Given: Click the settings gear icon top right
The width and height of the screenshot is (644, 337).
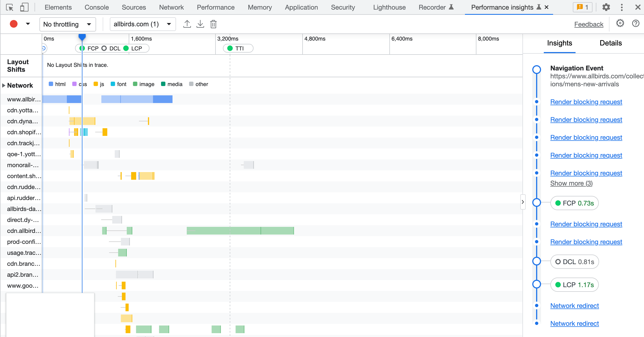Looking at the screenshot, I should [x=620, y=24].
